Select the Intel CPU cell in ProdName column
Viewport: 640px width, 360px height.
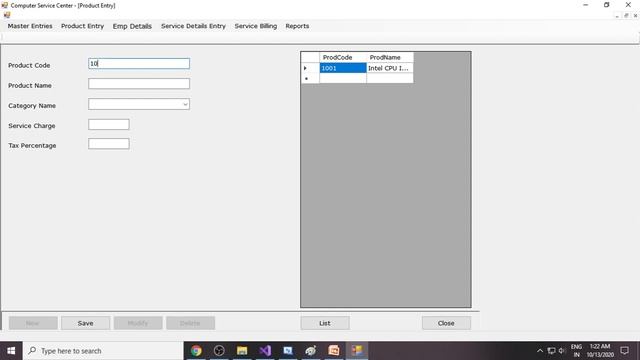[x=390, y=68]
